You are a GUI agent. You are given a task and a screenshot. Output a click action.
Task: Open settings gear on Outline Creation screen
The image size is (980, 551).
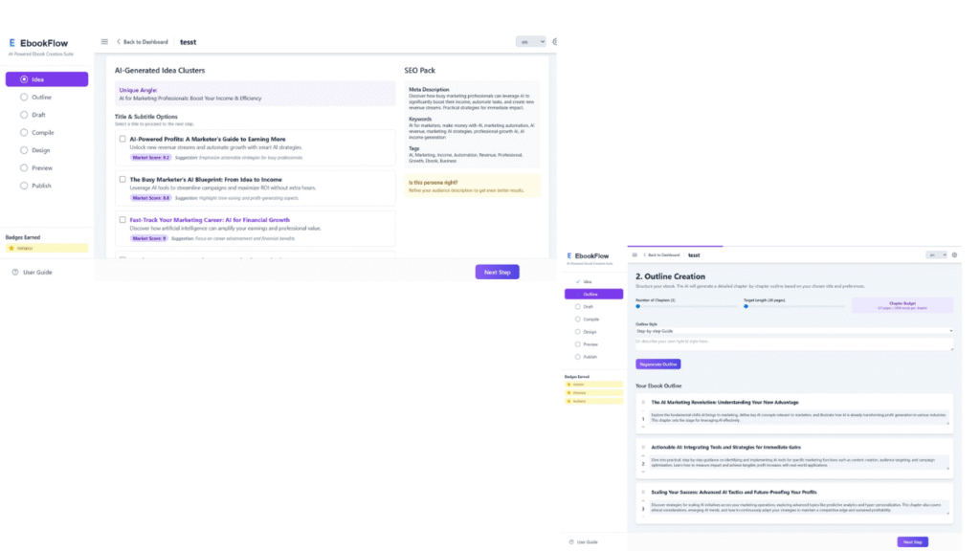tap(954, 254)
